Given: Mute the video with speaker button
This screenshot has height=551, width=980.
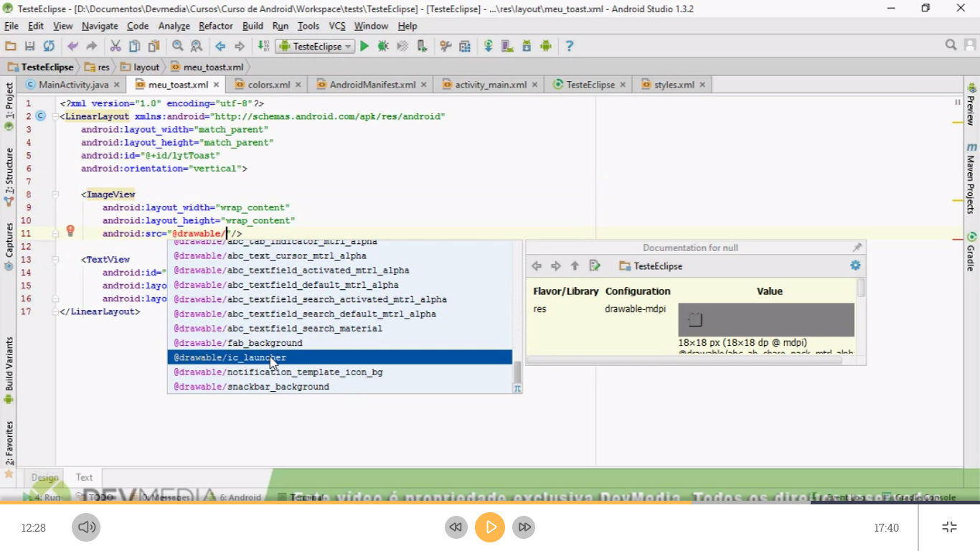Looking at the screenshot, I should coord(86,527).
